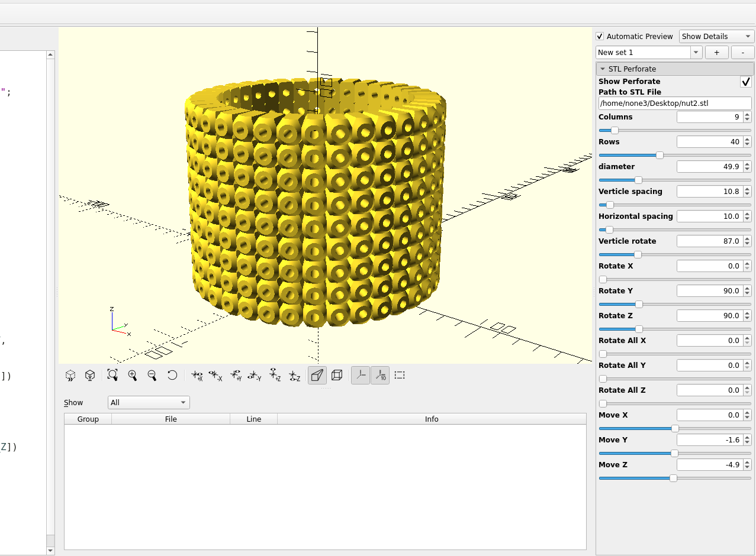Disable the Show Perforate checkbox
The width and height of the screenshot is (756, 556).
(x=745, y=82)
